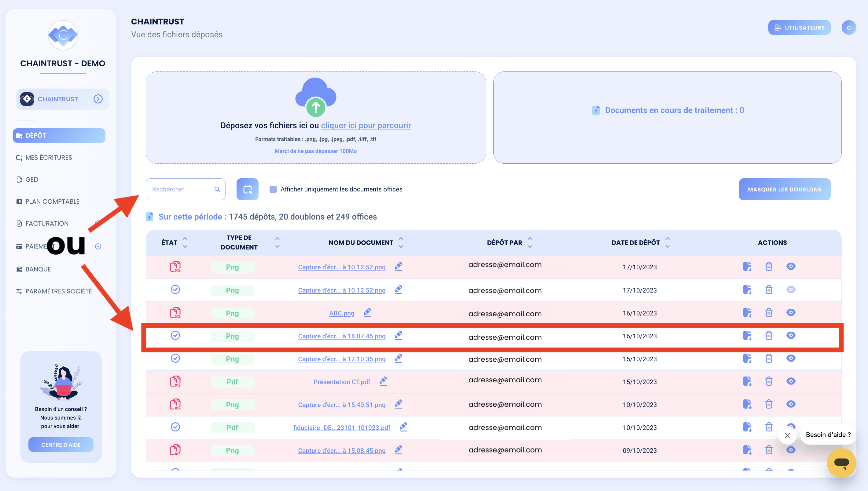Preview Capture à 12.10.35.png via eye icon
868x491 pixels.
pyautogui.click(x=791, y=358)
